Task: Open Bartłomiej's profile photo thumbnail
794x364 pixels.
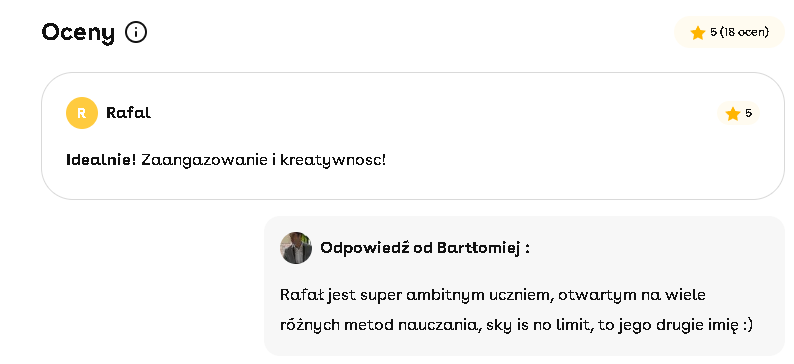Action: click(x=296, y=248)
